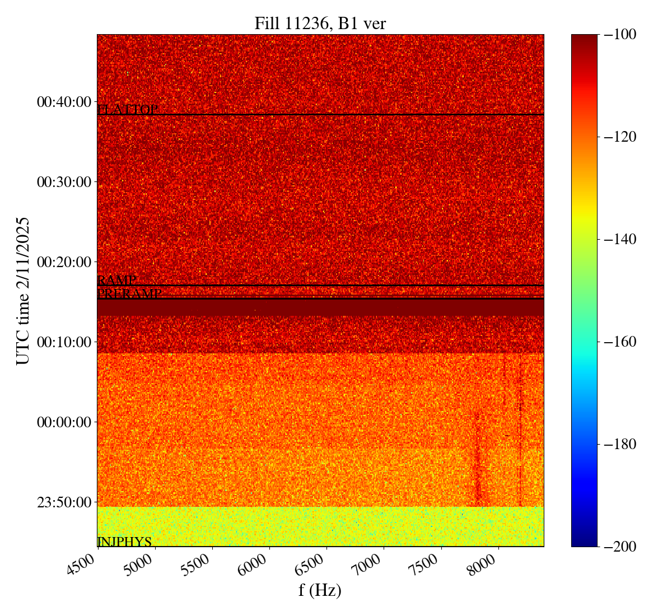The image size is (672, 616).
Task: Click the yellow-green band above INJPHYS
Action: tap(320, 524)
